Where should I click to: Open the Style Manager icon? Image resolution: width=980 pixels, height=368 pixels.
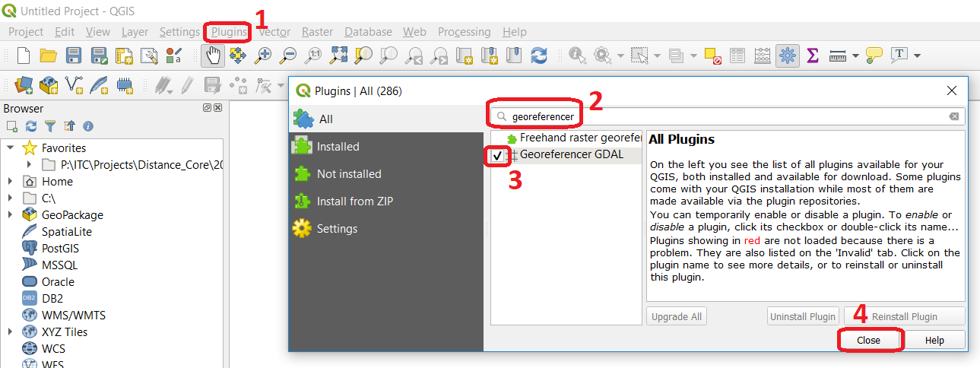pyautogui.click(x=174, y=56)
